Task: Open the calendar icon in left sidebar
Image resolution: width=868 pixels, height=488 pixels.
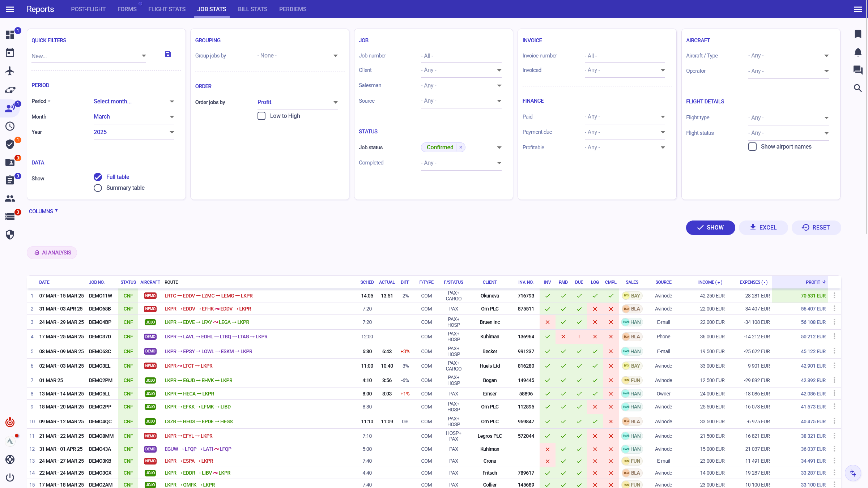Action: [10, 53]
